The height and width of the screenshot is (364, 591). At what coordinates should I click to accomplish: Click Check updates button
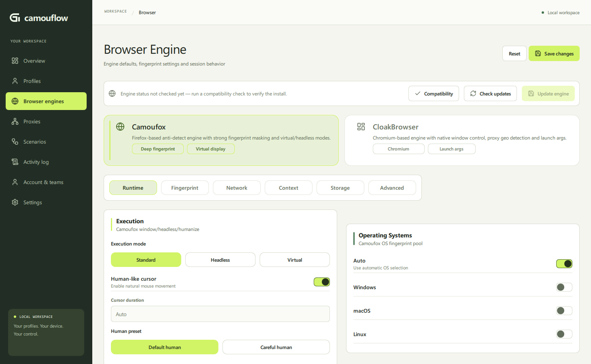coord(490,93)
